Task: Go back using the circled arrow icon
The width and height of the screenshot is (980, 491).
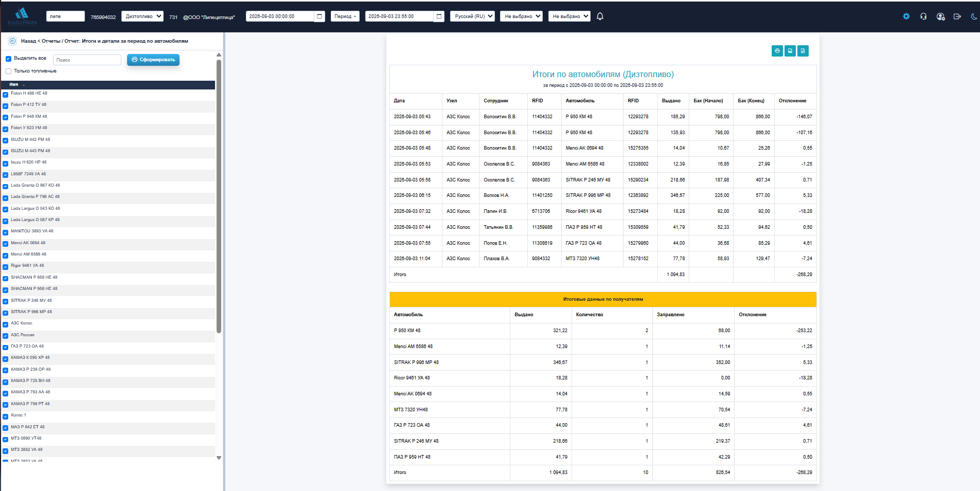Action: 12,41
